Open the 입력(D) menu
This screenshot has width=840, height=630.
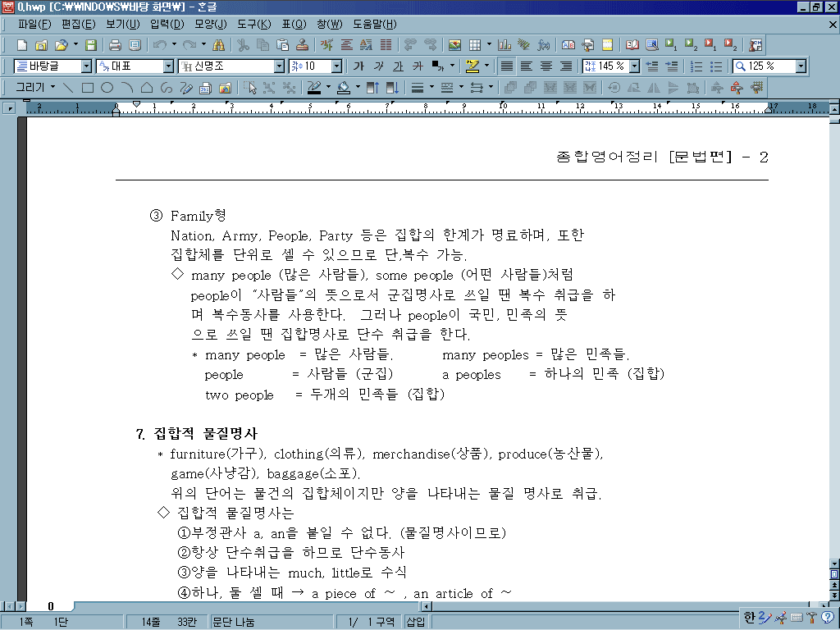point(167,24)
